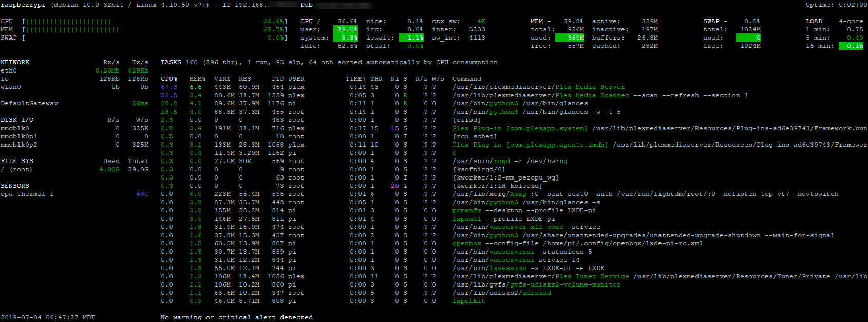Click the cpu-thermal 1 sensor row

74,194
